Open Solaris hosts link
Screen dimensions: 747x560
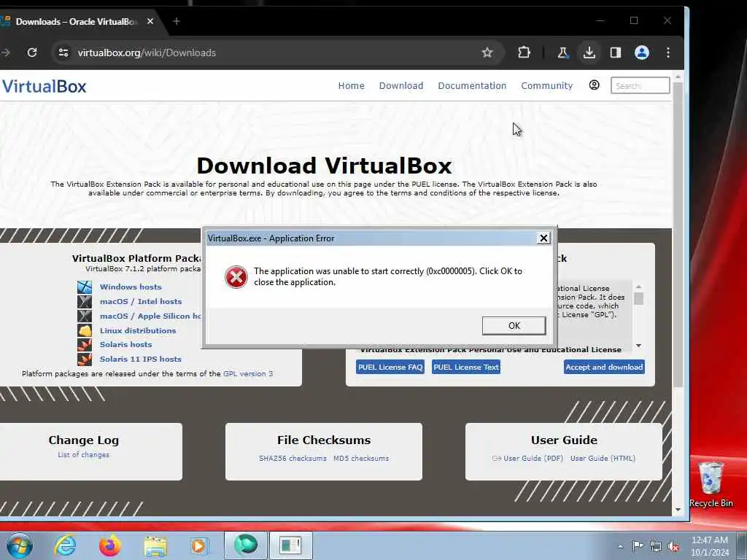[125, 344]
